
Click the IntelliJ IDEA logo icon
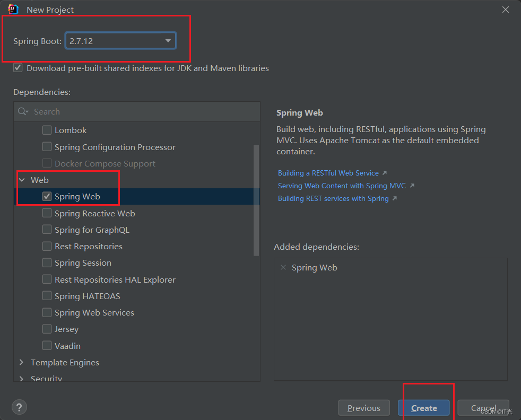[13, 10]
